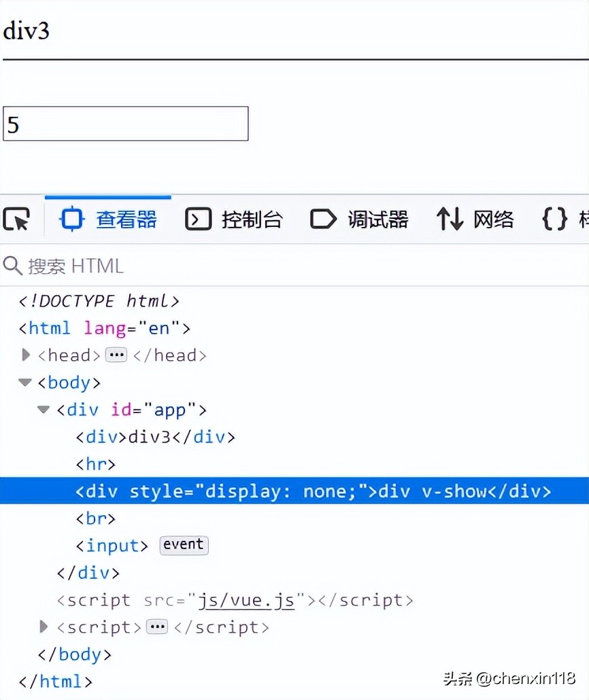Expand the bottom script element
Viewport: 589px width, 700px height.
coord(43,627)
